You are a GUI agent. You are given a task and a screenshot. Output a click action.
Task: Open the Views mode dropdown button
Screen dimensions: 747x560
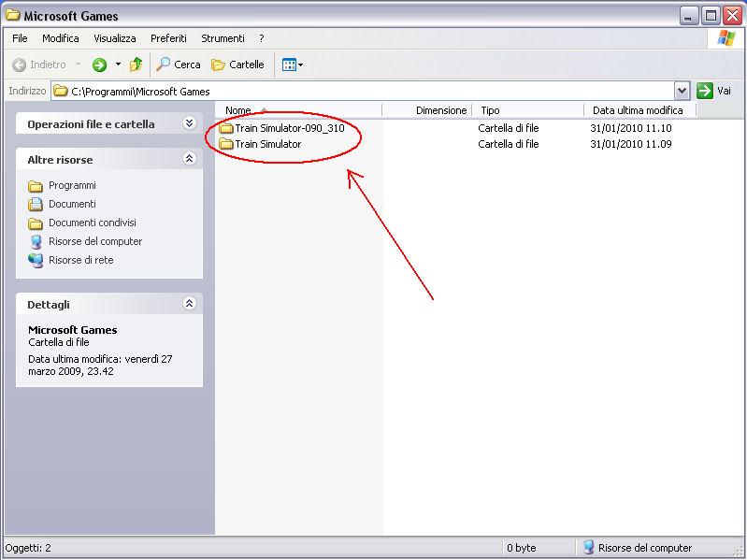coord(292,65)
